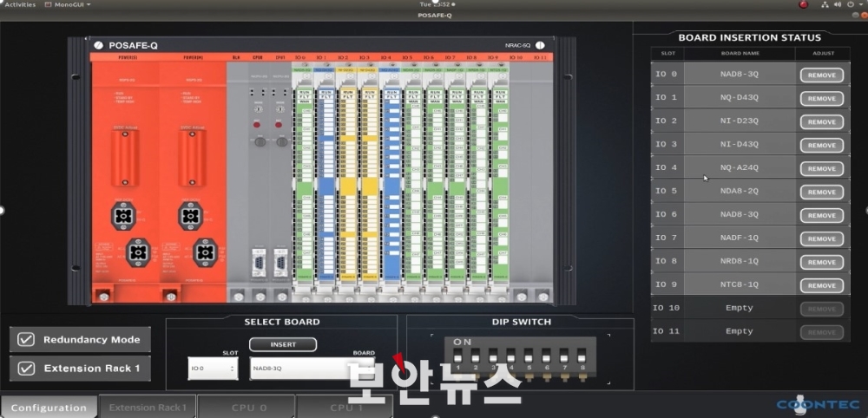Click the 'SLOT' column header in status table
This screenshot has height=418, width=868.
[667, 54]
